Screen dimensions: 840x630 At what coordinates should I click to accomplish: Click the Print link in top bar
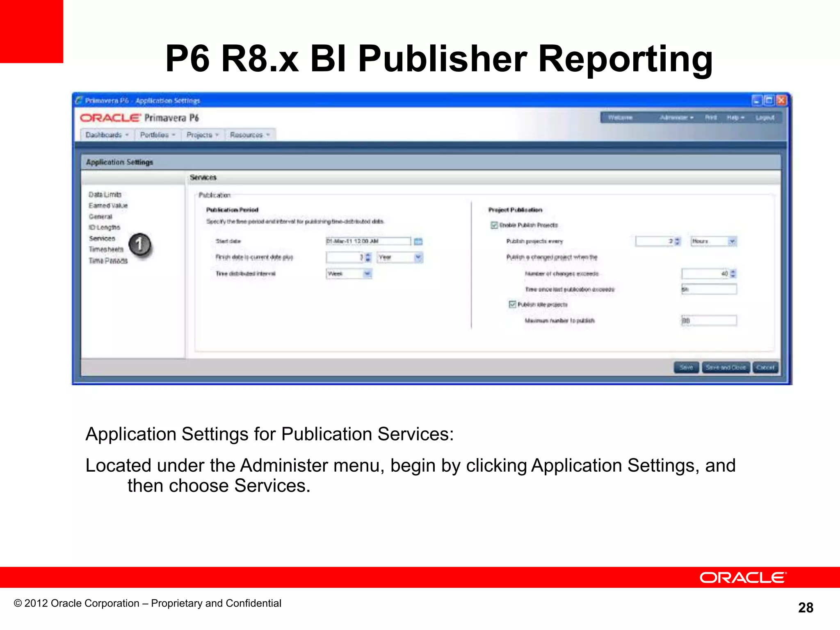(x=711, y=118)
